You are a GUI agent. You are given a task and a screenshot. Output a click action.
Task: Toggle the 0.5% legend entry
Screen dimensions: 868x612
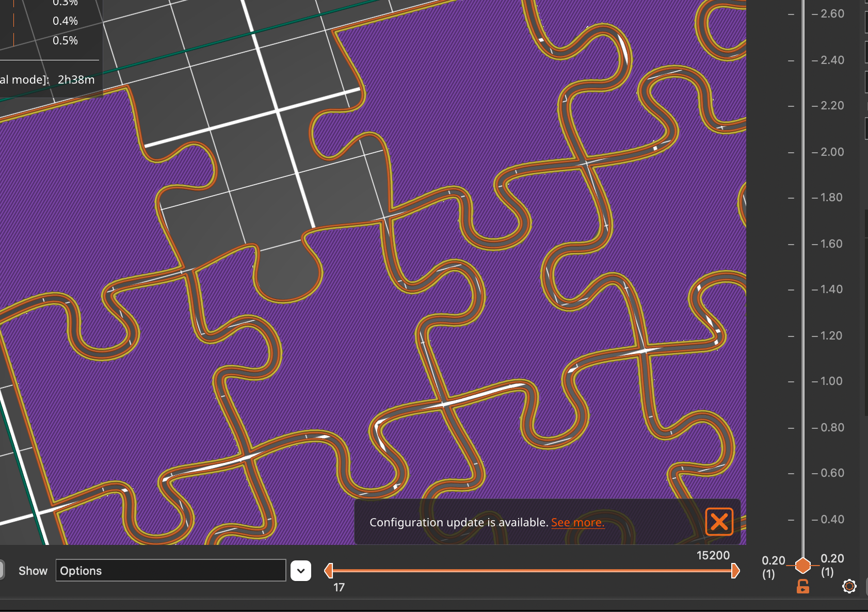(65, 40)
